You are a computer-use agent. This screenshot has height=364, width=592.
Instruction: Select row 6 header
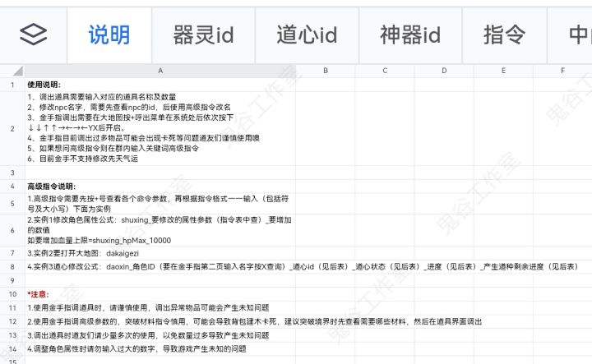(12, 230)
